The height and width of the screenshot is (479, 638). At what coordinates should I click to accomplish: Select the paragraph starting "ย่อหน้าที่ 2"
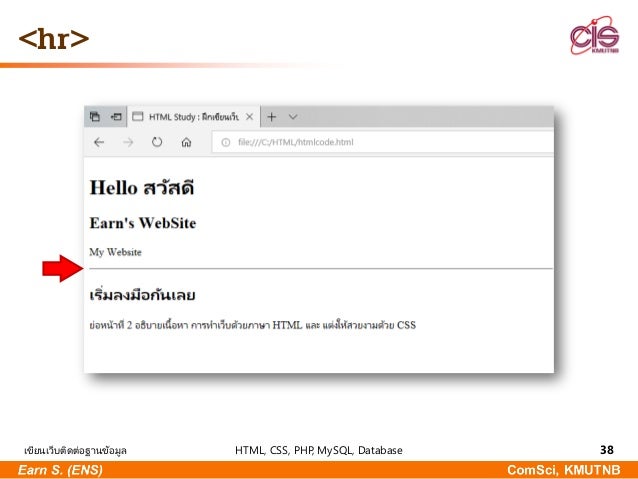tap(253, 325)
